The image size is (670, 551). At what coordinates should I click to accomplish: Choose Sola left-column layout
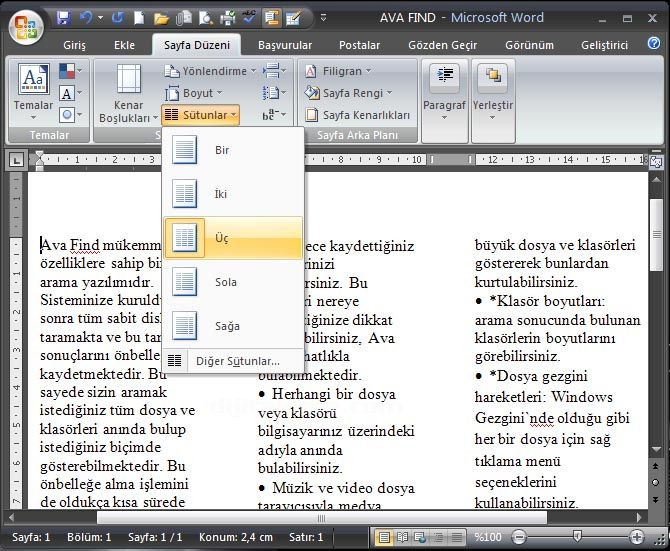233,282
